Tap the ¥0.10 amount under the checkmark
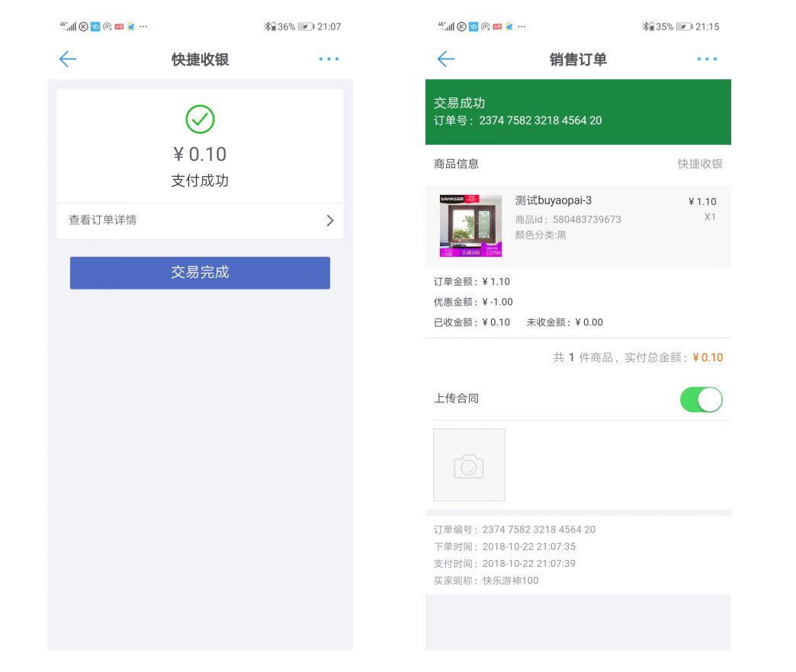This screenshot has width=796, height=672. click(200, 154)
